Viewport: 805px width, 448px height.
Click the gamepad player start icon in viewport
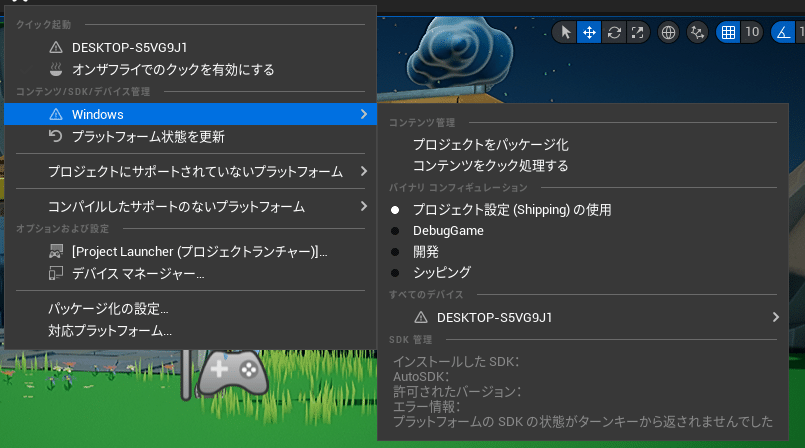tap(234, 373)
